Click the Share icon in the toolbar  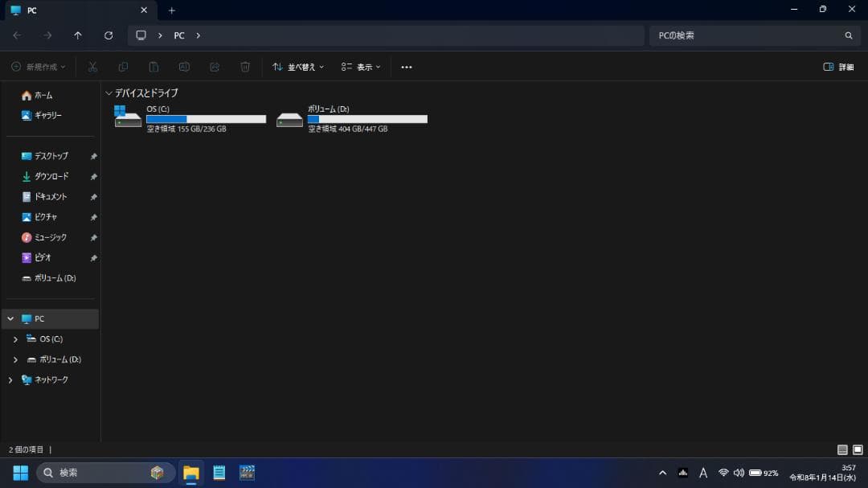215,67
